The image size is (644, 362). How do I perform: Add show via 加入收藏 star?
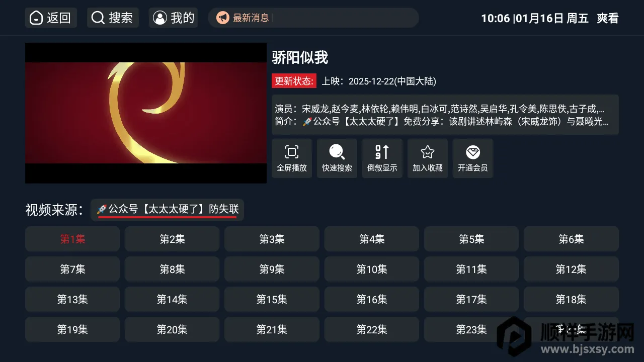coord(428,158)
